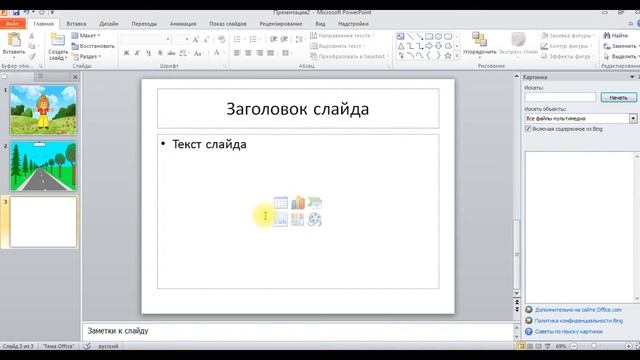Switch to Slide Sorter view icon
This screenshot has width=640, height=360.
(x=530, y=346)
